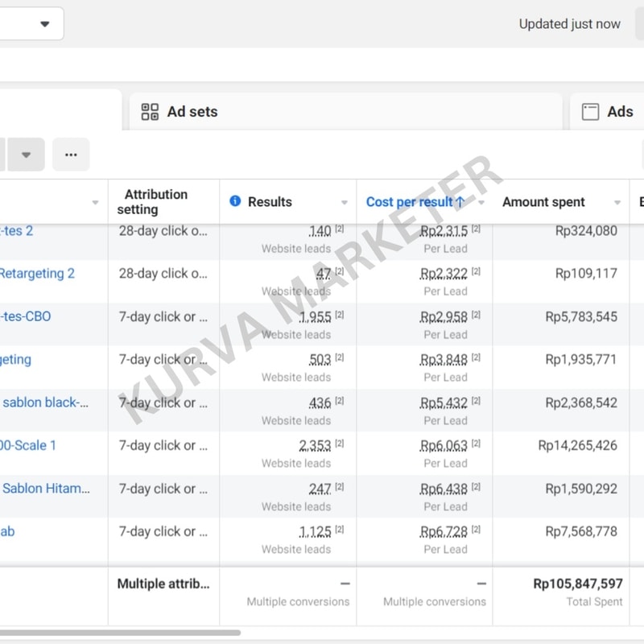
Task: Click the results value 247
Action: [x=320, y=489]
